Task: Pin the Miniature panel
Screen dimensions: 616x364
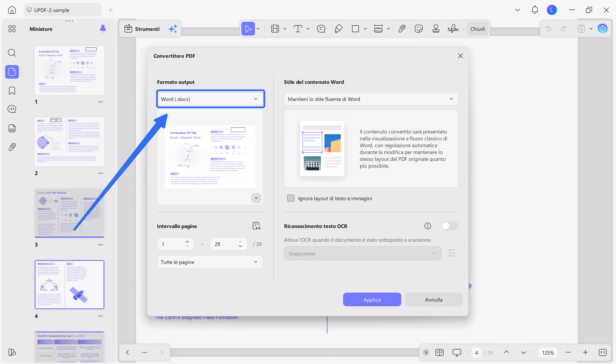Action: [x=103, y=29]
